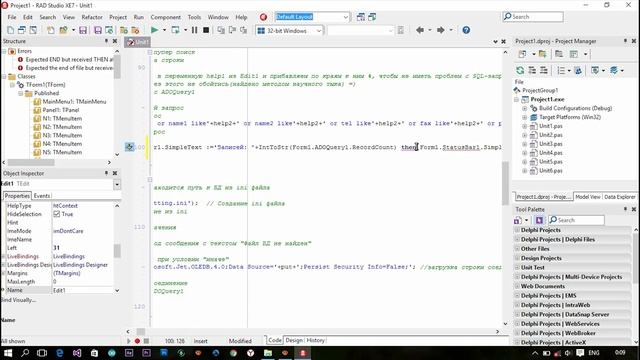Save desktop layout icon beside layout combo
640x360 pixels.
(361, 17)
